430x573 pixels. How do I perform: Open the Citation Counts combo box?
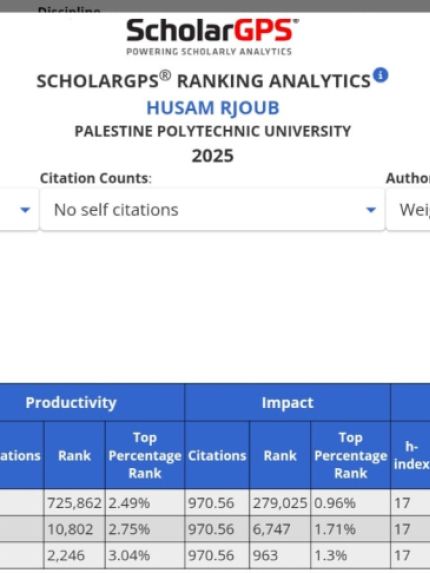212,210
